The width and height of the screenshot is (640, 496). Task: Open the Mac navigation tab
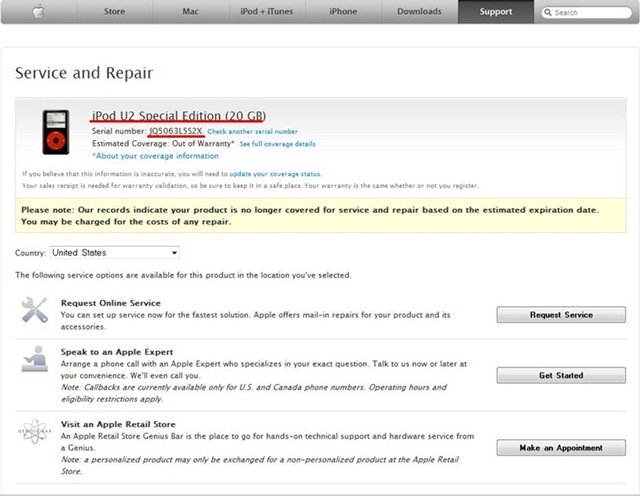pyautogui.click(x=191, y=11)
